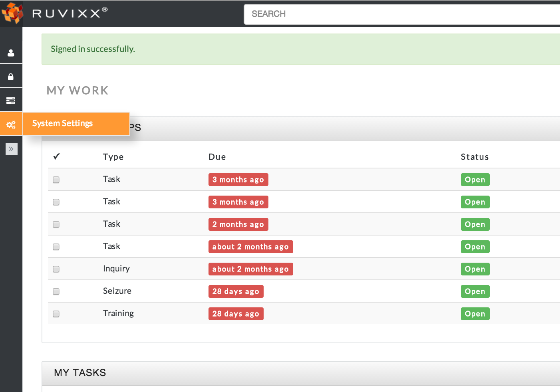Click the Ruvixx cube logo
Image resolution: width=560 pixels, height=392 pixels.
[x=12, y=13]
